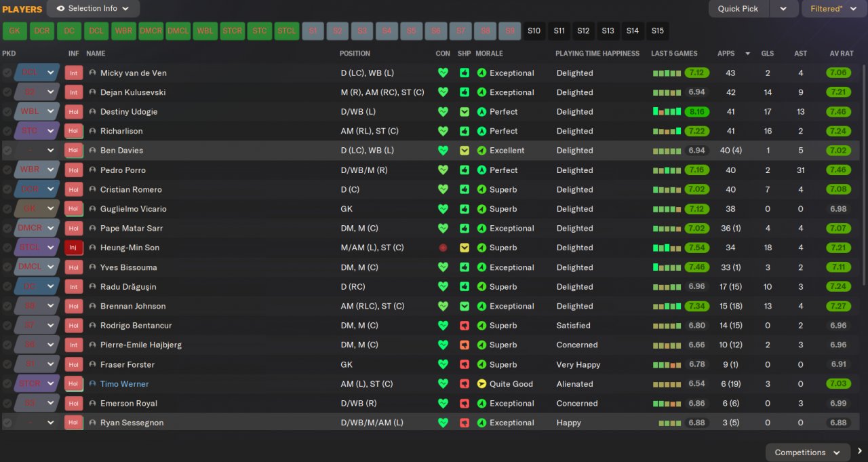Toggle selection check for Heung-Min Son
The height and width of the screenshot is (462, 868).
pos(7,248)
